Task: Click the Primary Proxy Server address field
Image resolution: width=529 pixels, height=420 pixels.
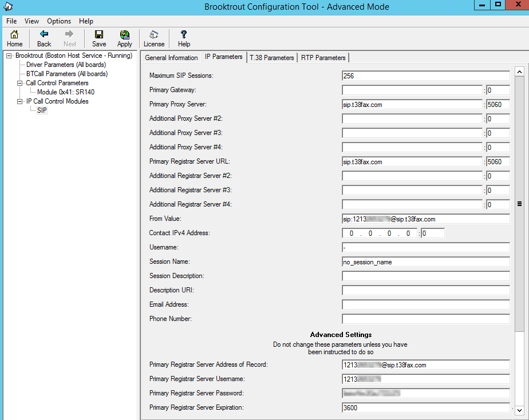Action: point(412,105)
